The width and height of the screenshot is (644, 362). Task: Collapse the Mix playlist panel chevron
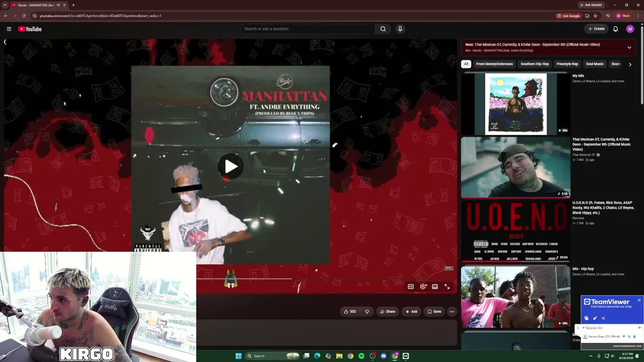tap(629, 47)
